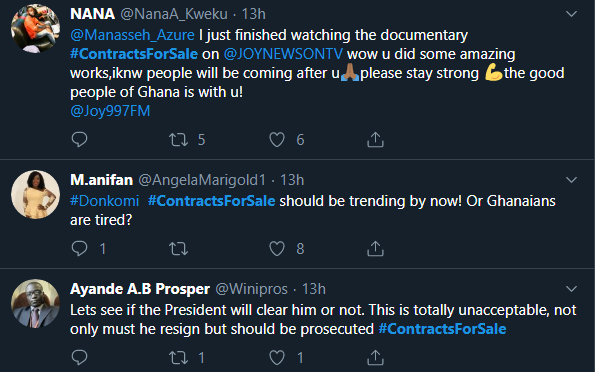Share M.anifan's tweet via share icon
This screenshot has height=372, width=595.
375,249
